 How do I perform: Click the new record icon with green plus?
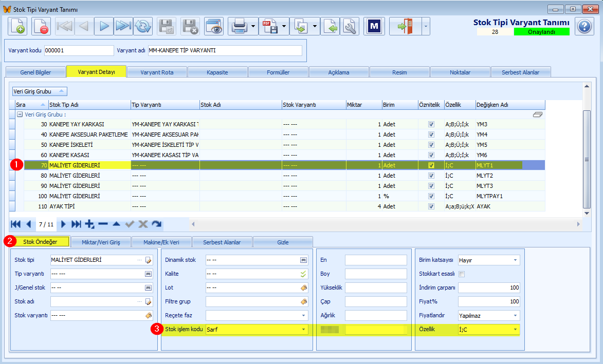(17, 27)
